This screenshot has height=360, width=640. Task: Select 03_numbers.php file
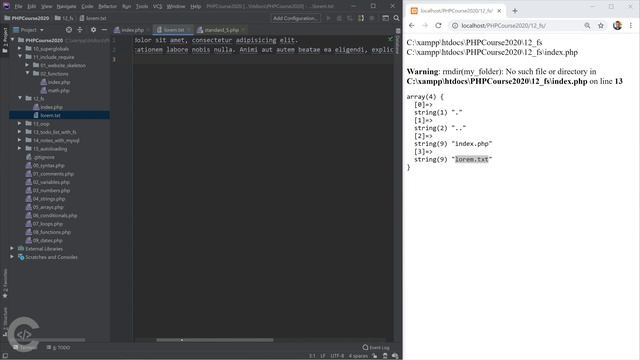click(48, 191)
